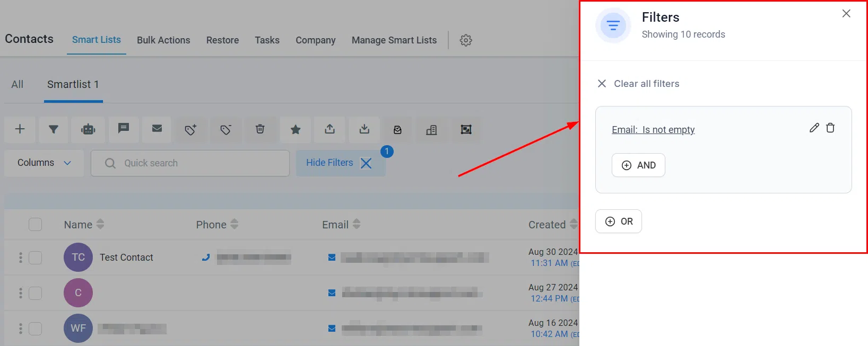The height and width of the screenshot is (346, 868).
Task: Open the Tasks tab
Action: tap(267, 40)
